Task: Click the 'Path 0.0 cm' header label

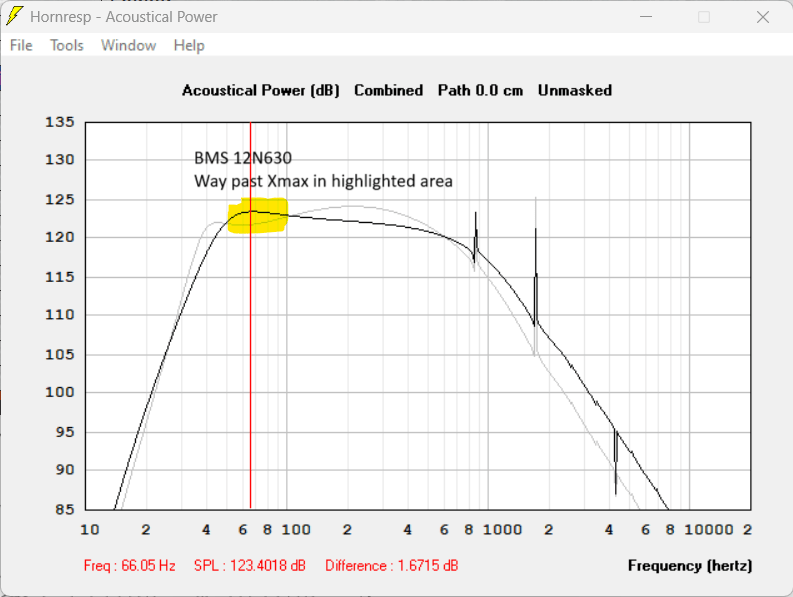Action: tap(480, 91)
